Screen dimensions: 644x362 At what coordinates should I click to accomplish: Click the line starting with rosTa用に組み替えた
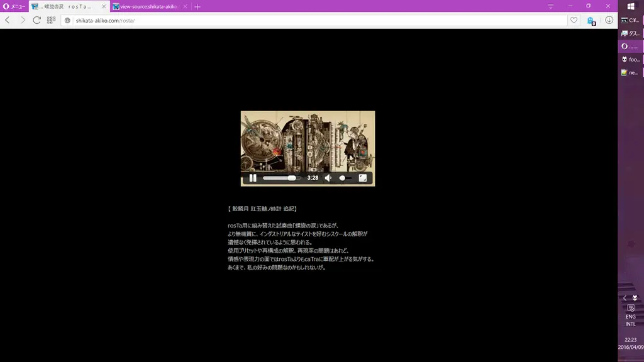tap(283, 226)
